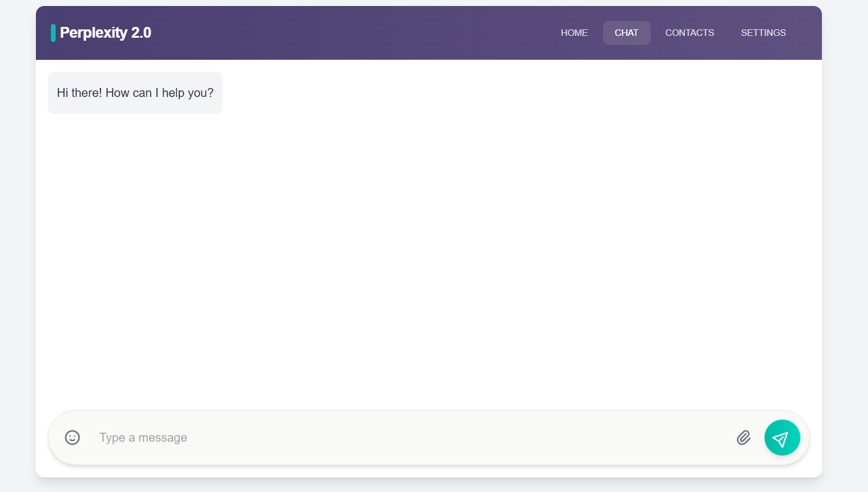Open the CONTACTS nav item
This screenshot has height=492, width=868.
click(x=689, y=33)
